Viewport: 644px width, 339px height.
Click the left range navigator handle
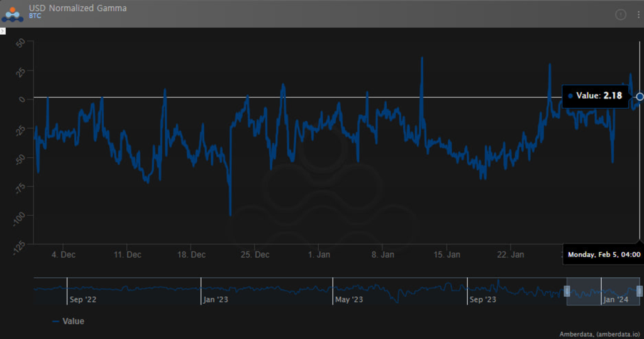click(567, 291)
